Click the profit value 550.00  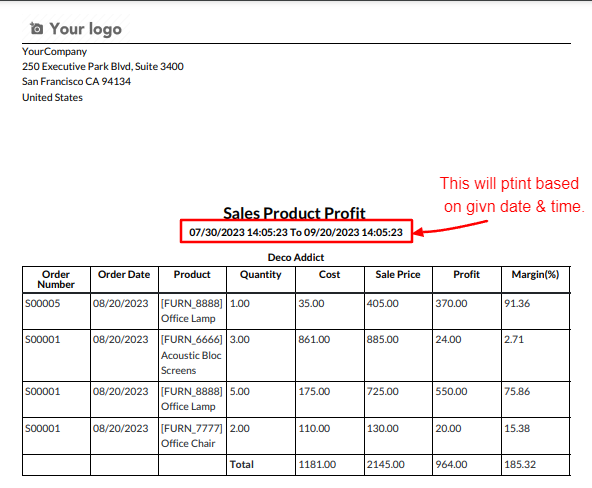[x=451, y=391]
